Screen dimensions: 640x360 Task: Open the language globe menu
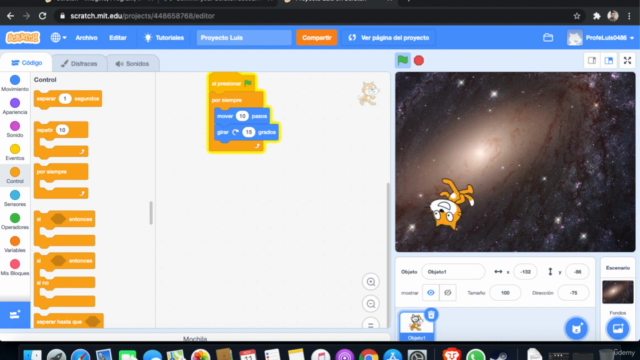tap(58, 38)
